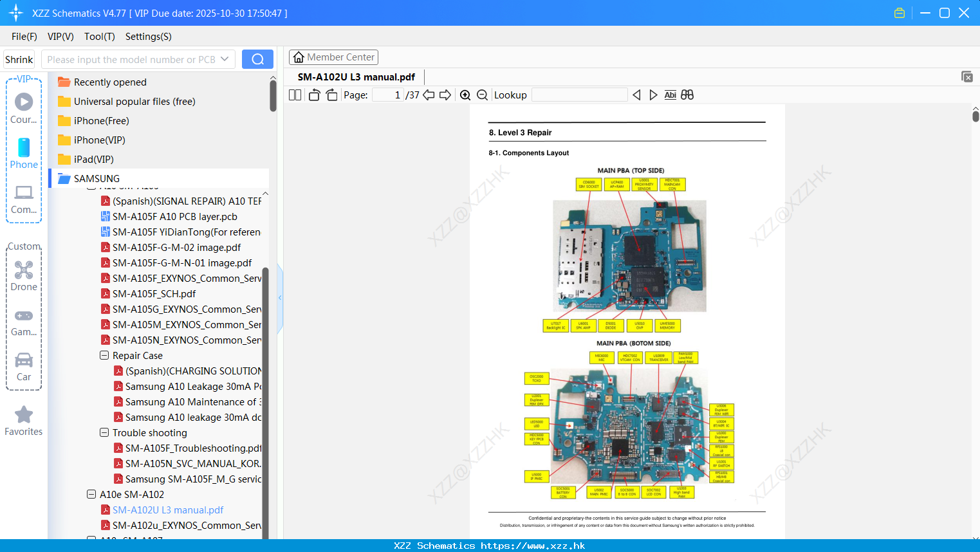
Task: Open Courses sidebar icon
Action: coord(24,108)
